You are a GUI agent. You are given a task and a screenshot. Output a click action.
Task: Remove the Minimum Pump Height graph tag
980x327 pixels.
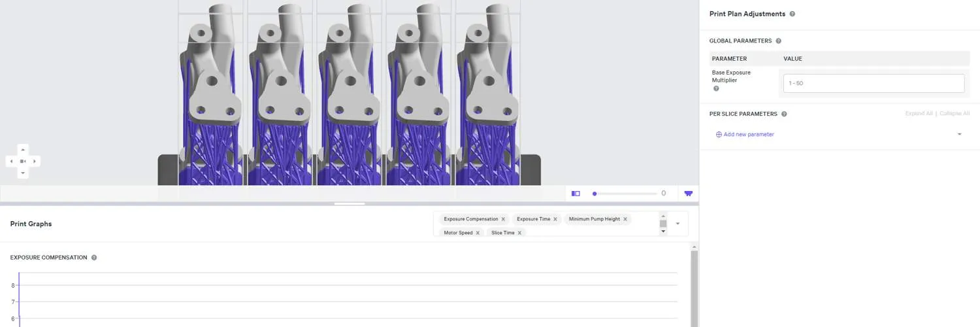625,219
